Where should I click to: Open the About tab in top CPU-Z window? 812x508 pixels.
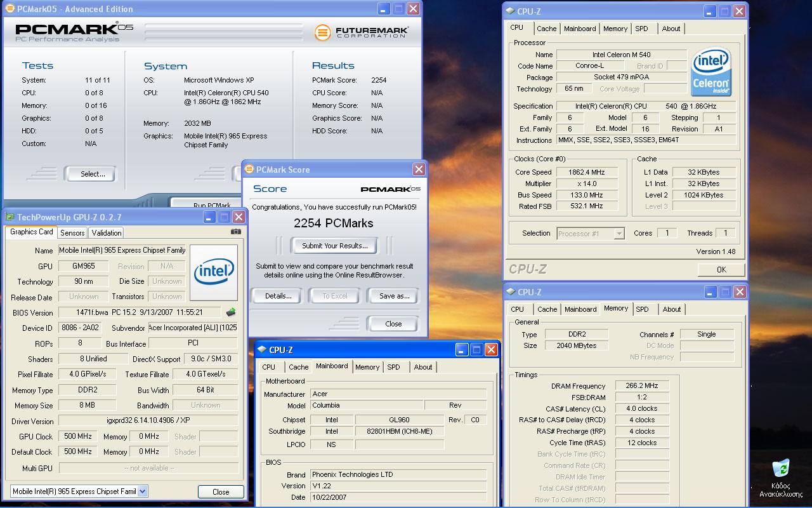click(671, 29)
